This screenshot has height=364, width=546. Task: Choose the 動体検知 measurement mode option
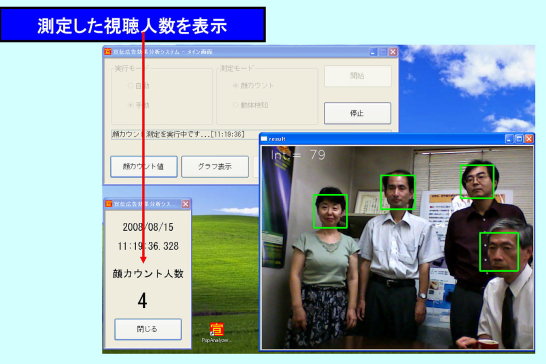236,105
